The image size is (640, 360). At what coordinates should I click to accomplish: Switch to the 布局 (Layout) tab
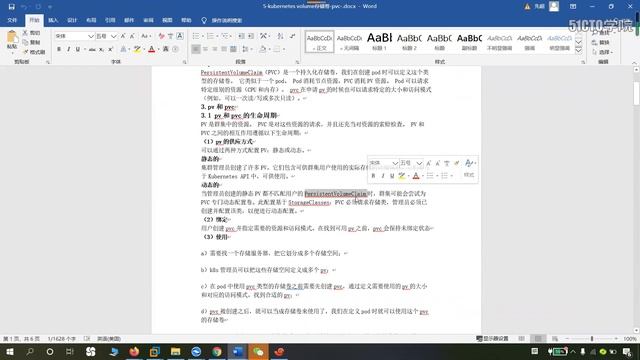point(91,20)
